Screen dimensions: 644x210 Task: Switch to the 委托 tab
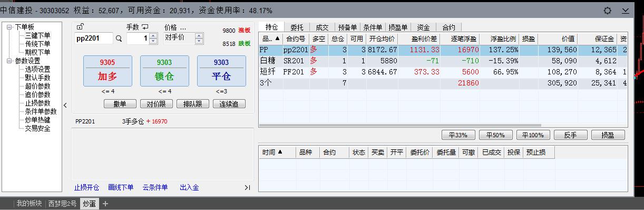tap(297, 27)
